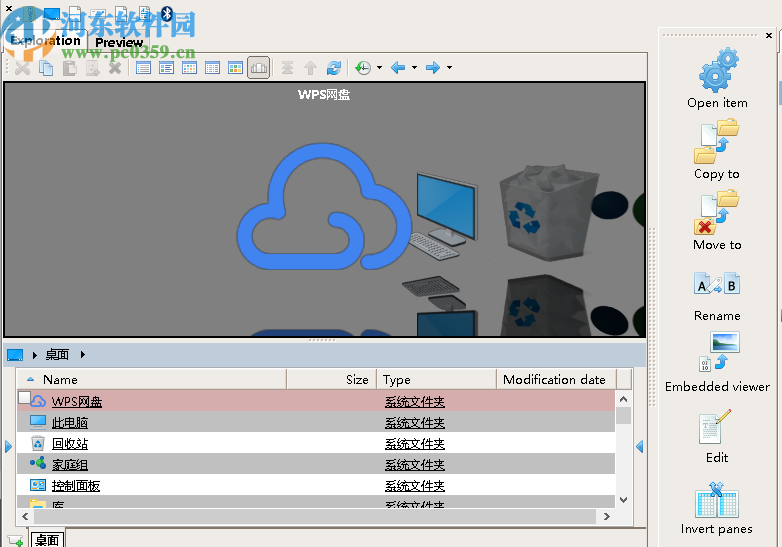Click the blue desktop monitor icon in top bar
This screenshot has width=782, height=547.
point(52,14)
